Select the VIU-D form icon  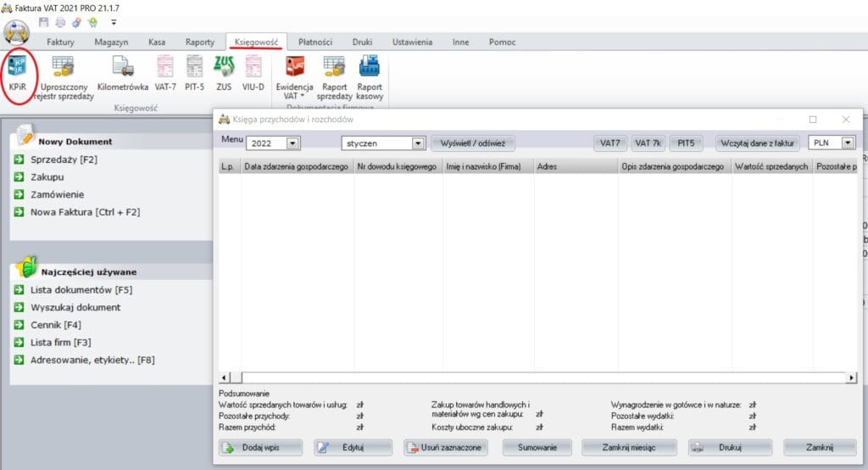(253, 73)
